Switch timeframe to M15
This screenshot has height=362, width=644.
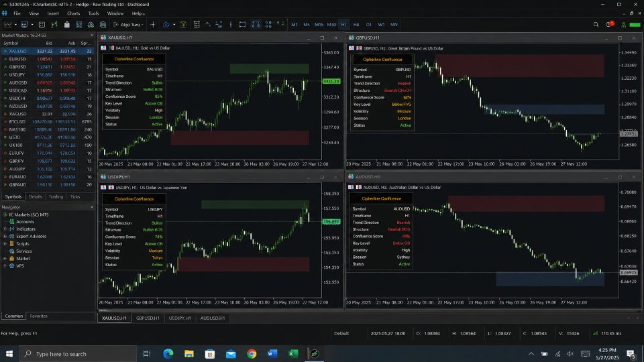(319, 25)
